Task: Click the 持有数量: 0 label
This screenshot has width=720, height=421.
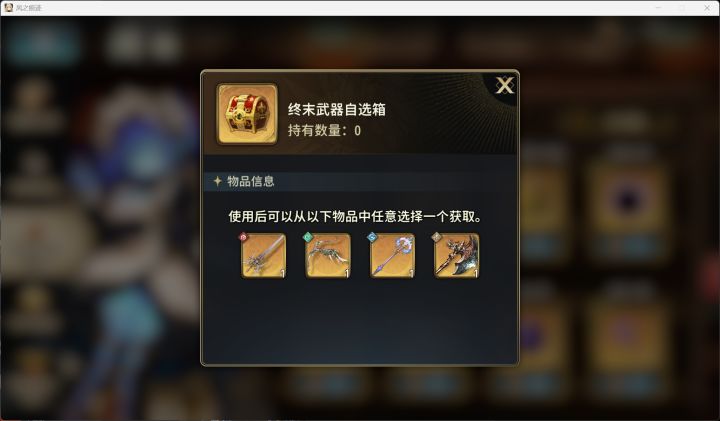Action: click(324, 131)
